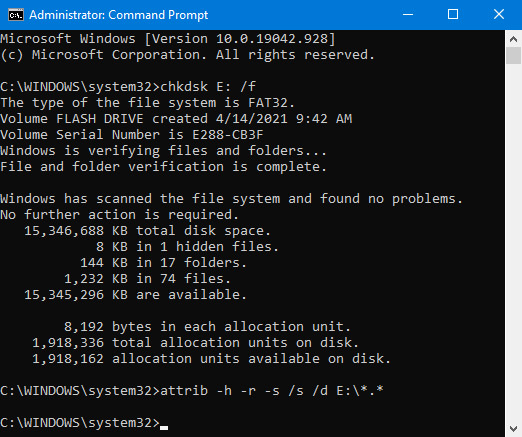Click the '15,346,688 KB total disk space' line
Screen dimensions: 522x437
pos(147,231)
